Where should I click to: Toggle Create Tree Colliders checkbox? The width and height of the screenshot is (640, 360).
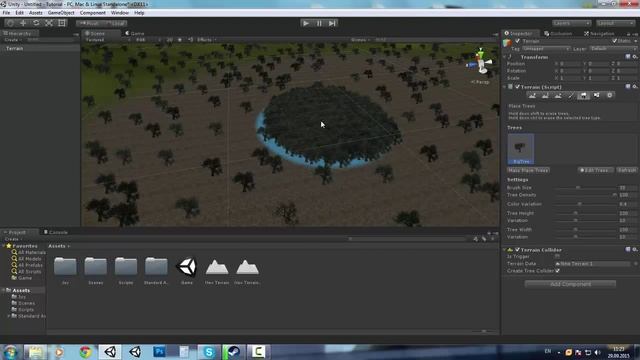coord(557,271)
